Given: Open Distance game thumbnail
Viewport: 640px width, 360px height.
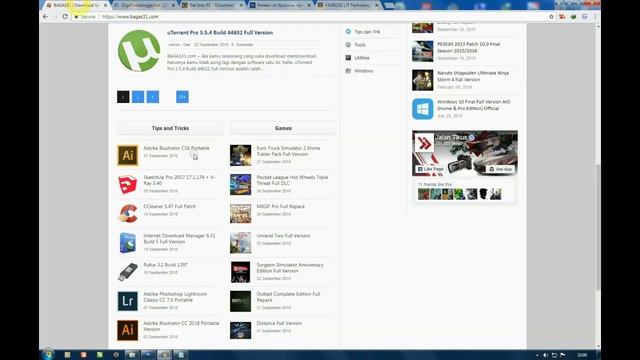Looking at the screenshot, I should [240, 330].
